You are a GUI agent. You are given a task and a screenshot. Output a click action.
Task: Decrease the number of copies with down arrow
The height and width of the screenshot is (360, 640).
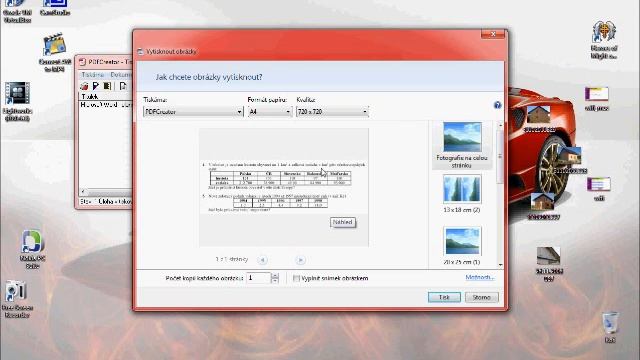click(275, 281)
